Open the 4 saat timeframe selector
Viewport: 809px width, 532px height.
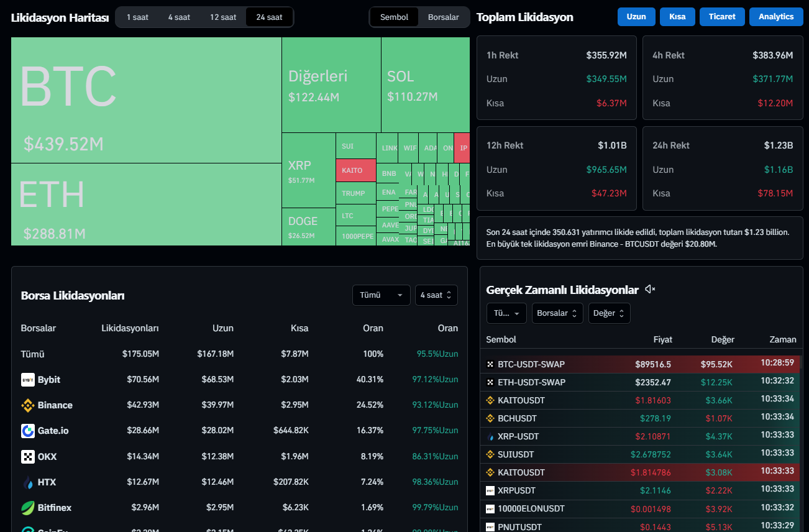(436, 295)
